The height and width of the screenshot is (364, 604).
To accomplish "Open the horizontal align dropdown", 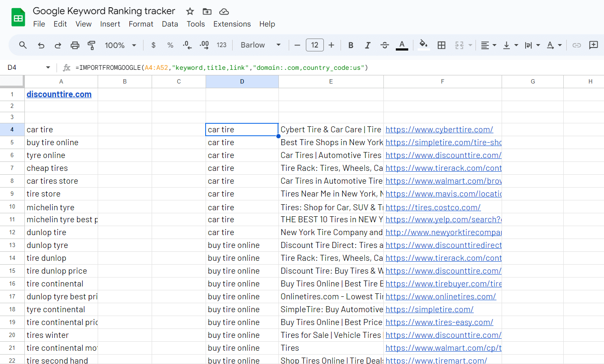I will click(x=488, y=45).
